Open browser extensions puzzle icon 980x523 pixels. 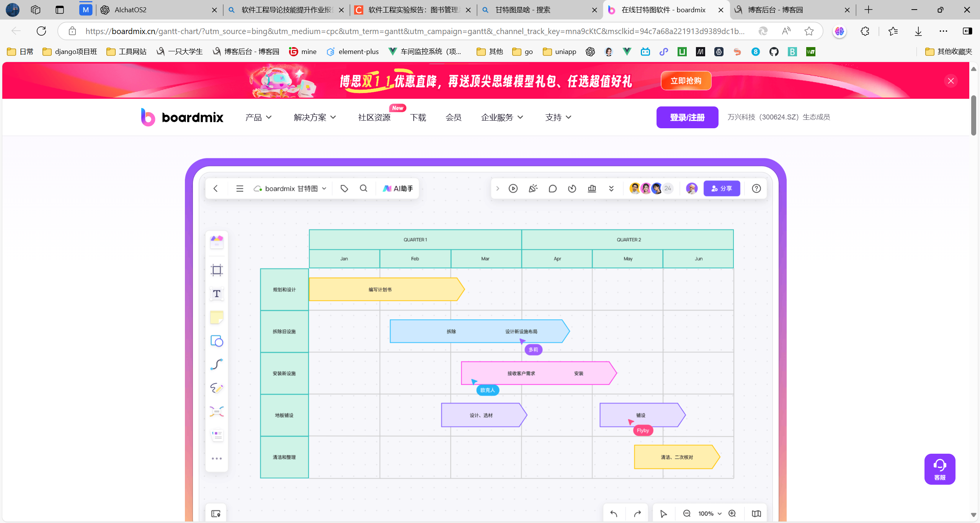click(865, 31)
